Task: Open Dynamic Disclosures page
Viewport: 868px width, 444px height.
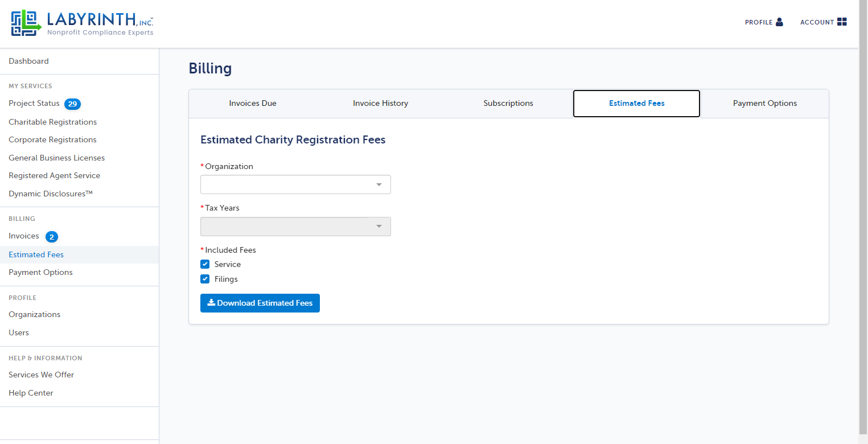Action: 51,194
